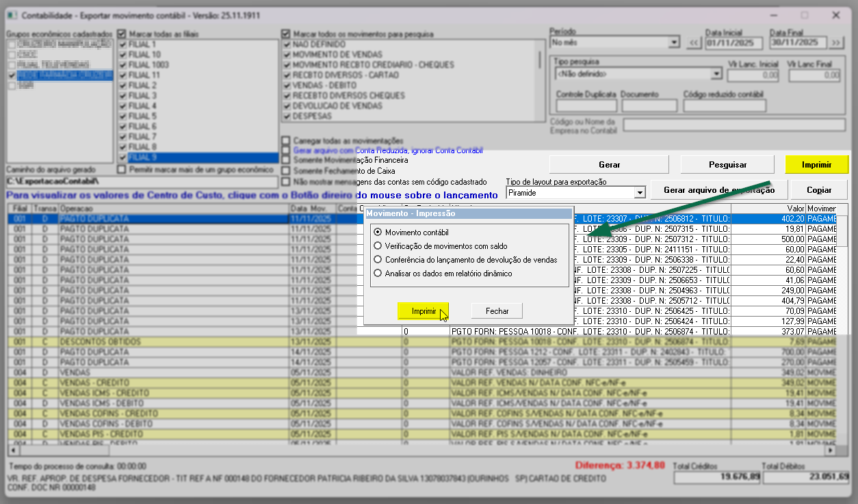Choose Verificação de movimentos com saldo

pyautogui.click(x=378, y=246)
